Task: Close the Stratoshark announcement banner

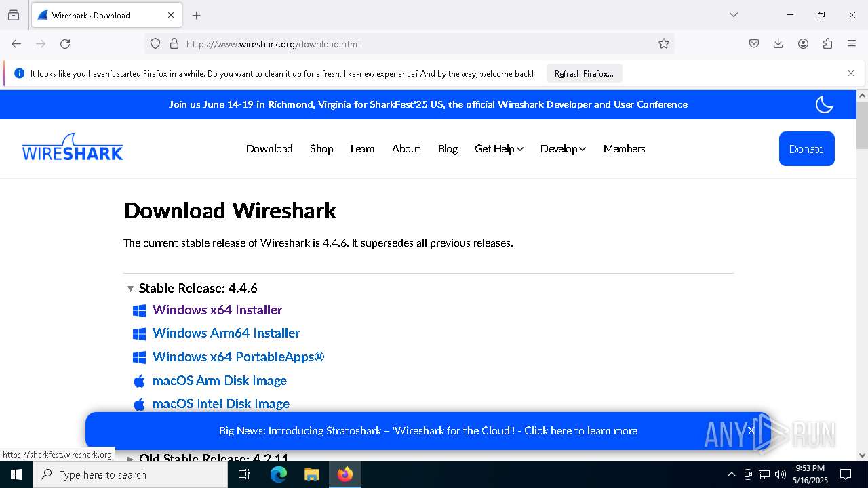Action: pos(751,430)
